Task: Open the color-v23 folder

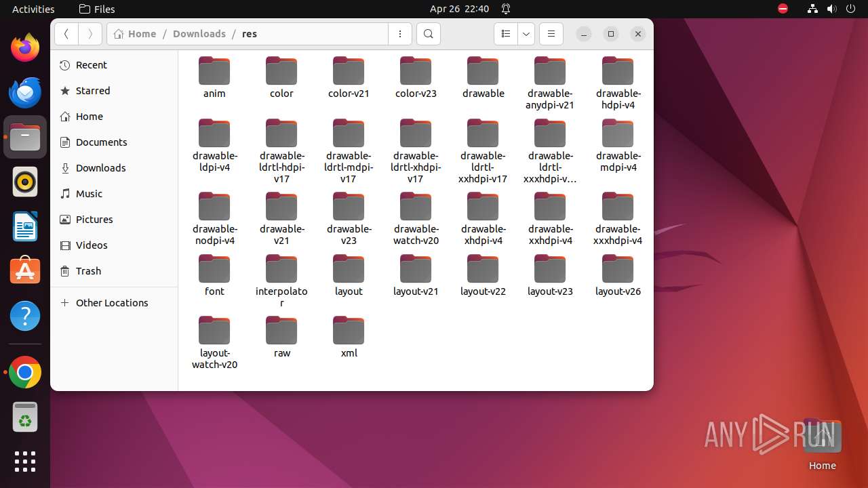Action: pyautogui.click(x=416, y=78)
